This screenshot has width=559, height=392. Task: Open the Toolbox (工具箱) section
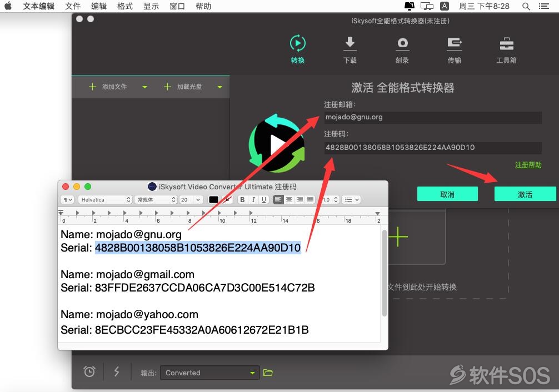coord(507,50)
